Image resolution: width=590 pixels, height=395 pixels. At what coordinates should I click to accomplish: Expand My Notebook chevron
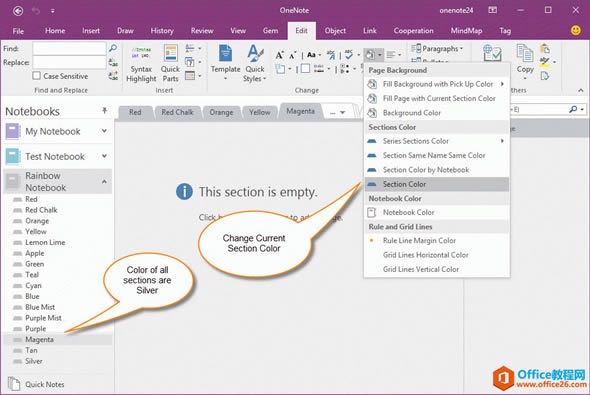click(x=104, y=131)
